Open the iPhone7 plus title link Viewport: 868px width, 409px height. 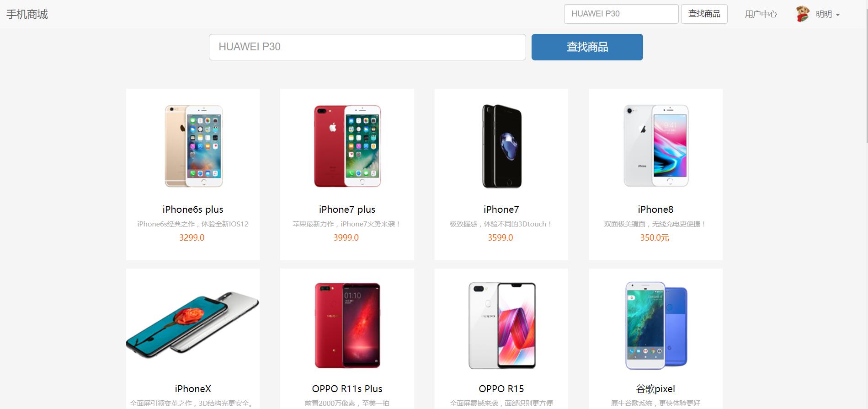coord(347,209)
